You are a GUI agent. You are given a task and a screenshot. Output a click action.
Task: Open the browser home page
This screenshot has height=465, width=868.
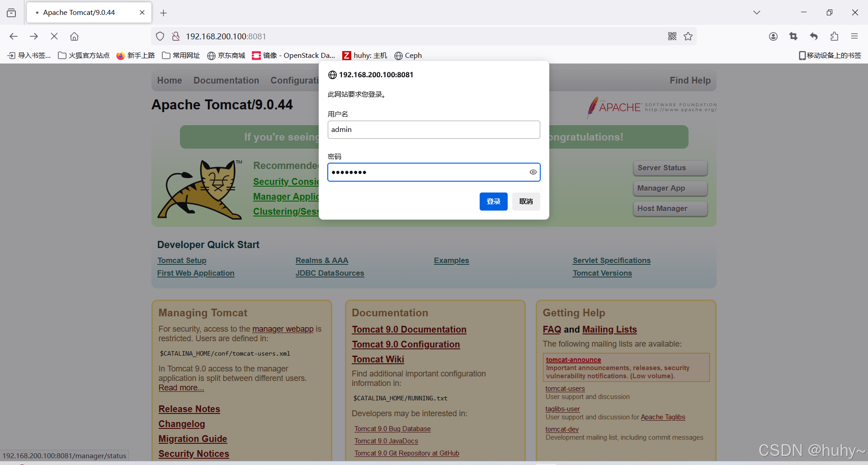[75, 36]
